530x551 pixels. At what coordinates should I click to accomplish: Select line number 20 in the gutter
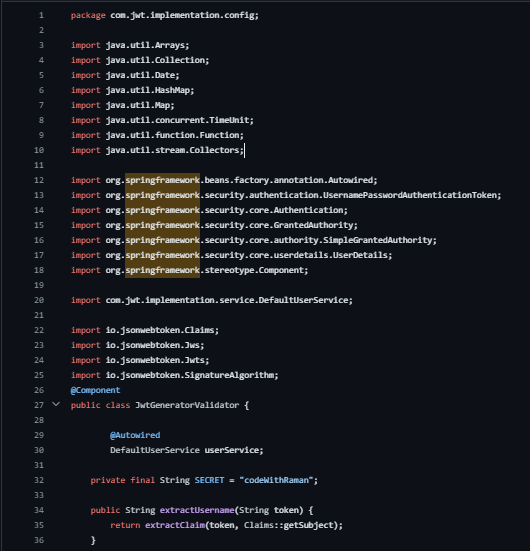click(39, 300)
